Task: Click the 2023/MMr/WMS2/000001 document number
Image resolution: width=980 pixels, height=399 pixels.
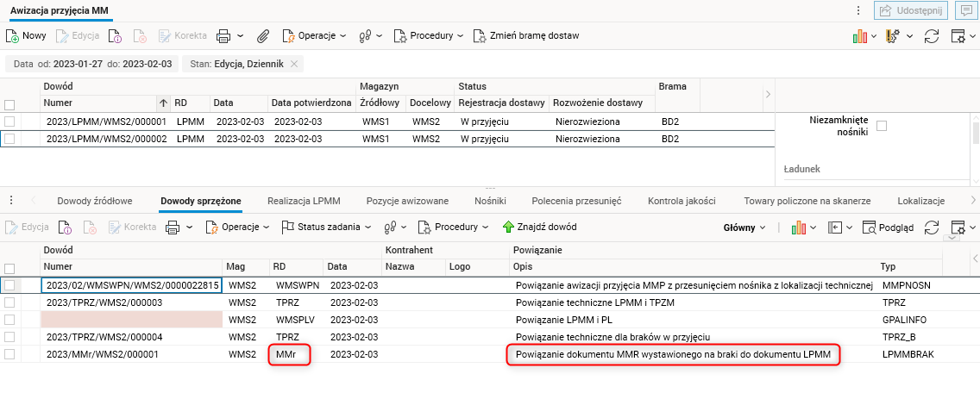Action: [103, 355]
